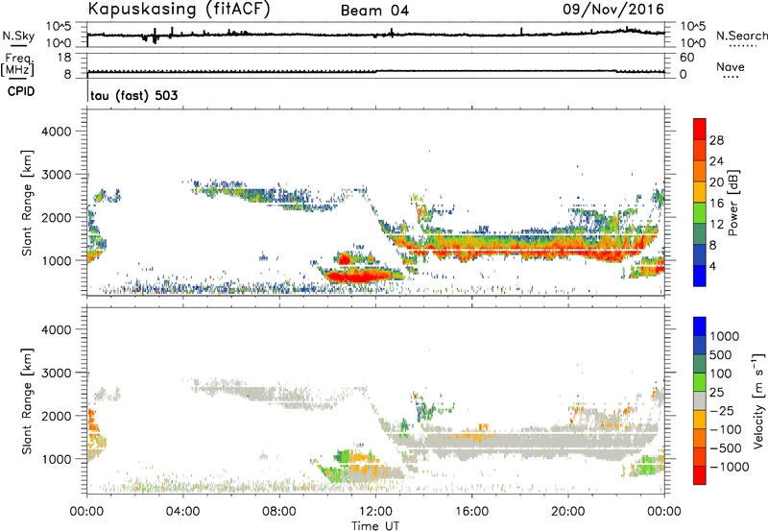Click the 'Power [dB]' colorbar label
This screenshot has width=768, height=532.
pos(732,203)
